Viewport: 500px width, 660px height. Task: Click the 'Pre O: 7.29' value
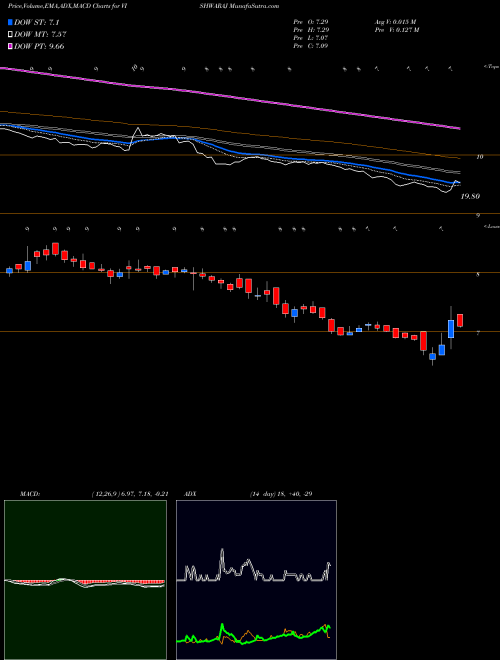pos(311,21)
